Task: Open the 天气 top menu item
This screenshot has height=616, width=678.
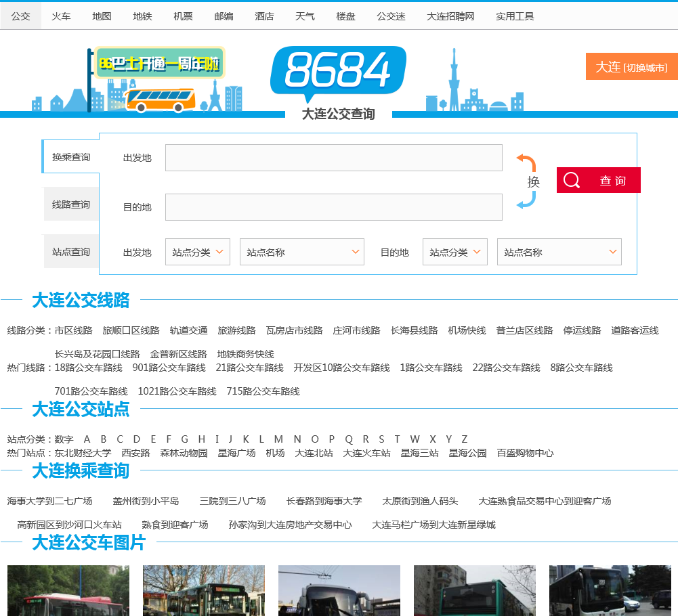Action: (305, 16)
